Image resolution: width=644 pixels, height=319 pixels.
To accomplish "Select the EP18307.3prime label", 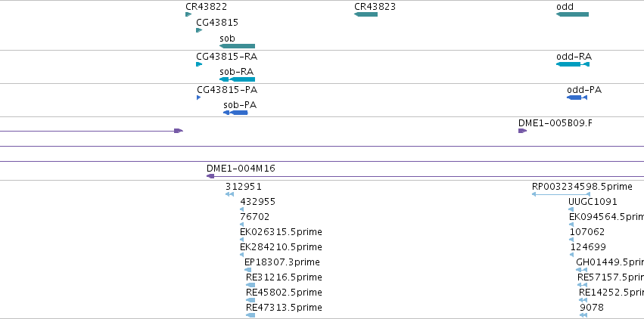I will (282, 262).
